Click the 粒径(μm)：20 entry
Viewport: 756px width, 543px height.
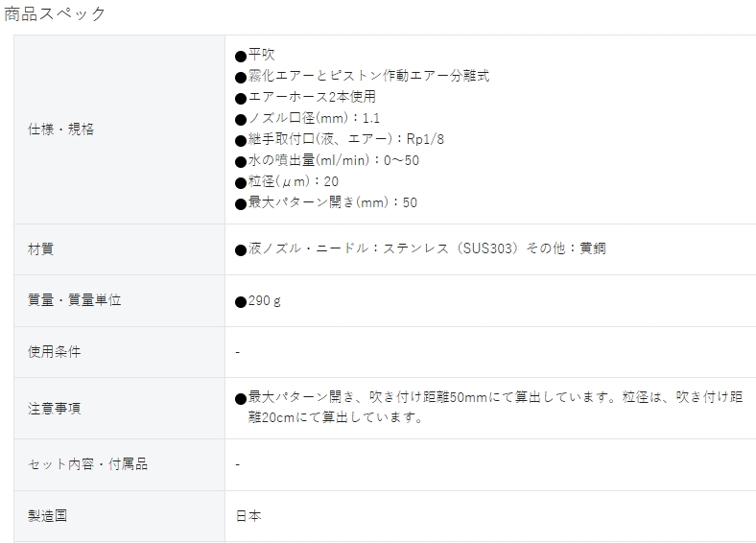click(287, 182)
